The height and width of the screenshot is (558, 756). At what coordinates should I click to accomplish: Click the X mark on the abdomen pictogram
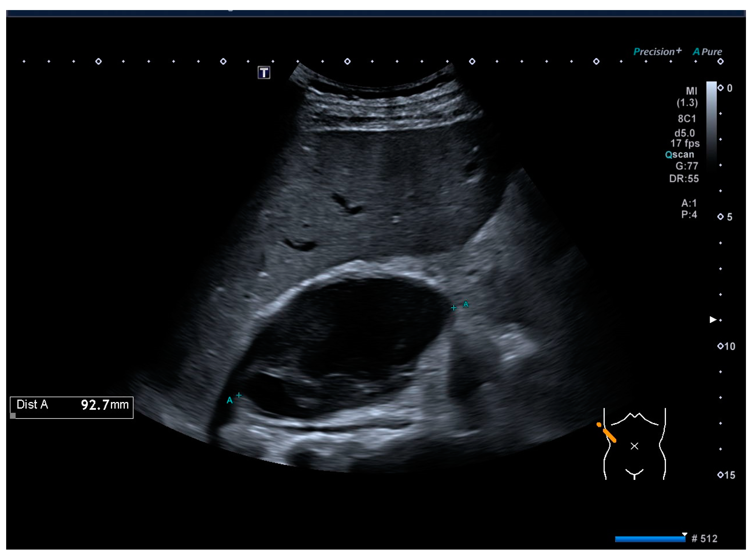(x=634, y=446)
